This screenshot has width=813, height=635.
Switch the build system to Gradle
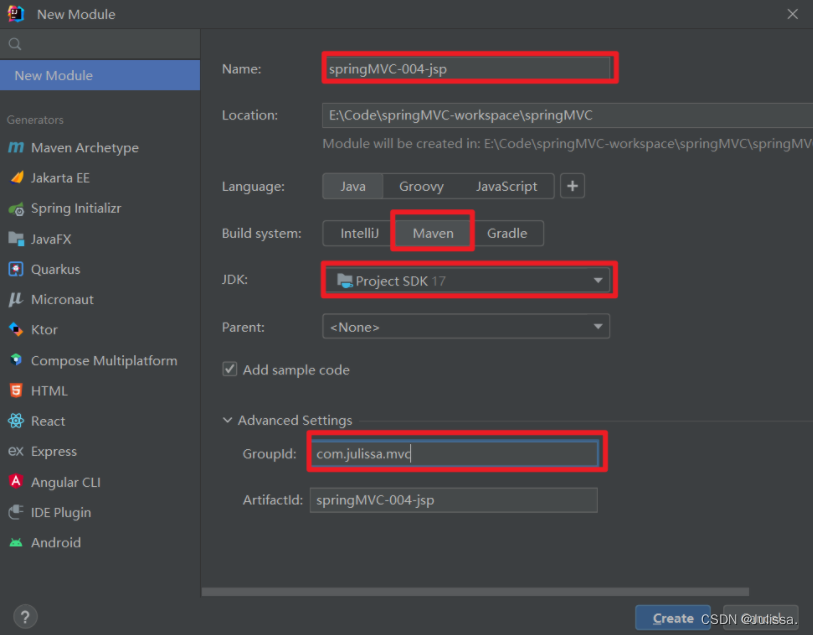(508, 233)
